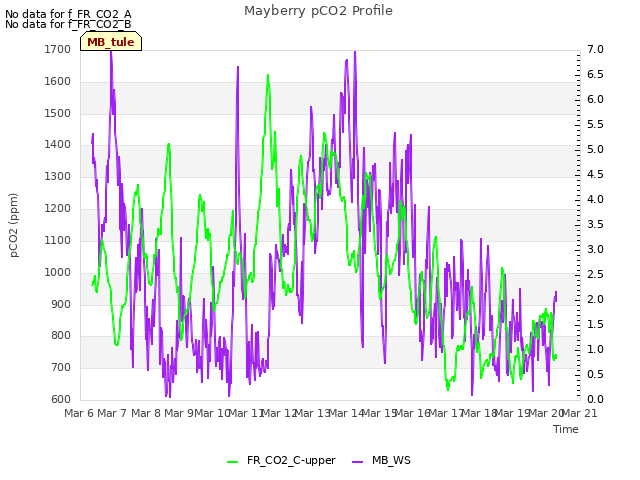Screen dimensions: 640x480
Task: Click the Mar 7 date on time axis
Action: 113,413
